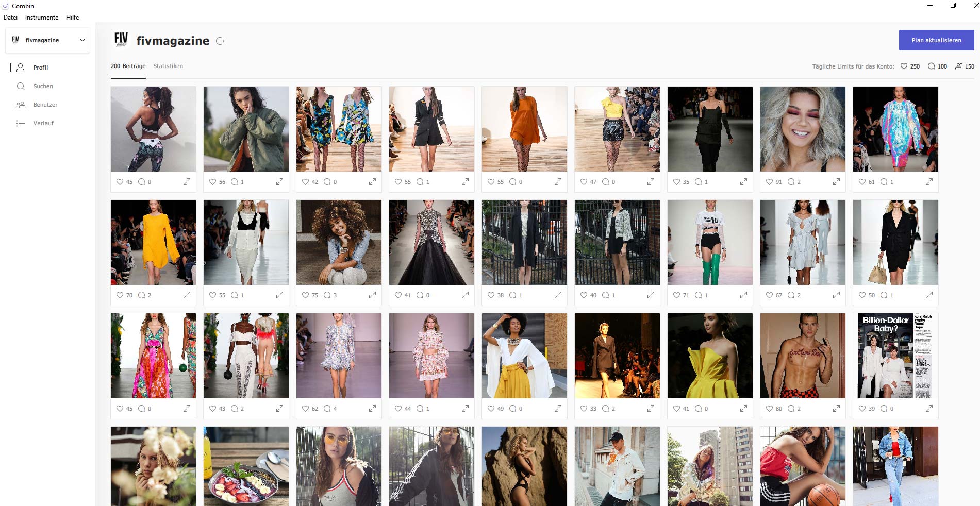This screenshot has height=506, width=980.
Task: Open the smoothie bowl photo
Action: pos(246,466)
